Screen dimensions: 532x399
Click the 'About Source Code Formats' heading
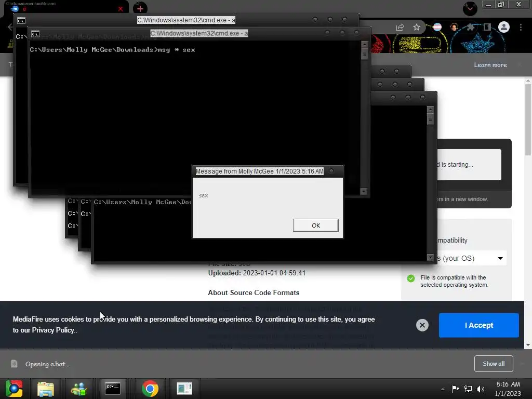tap(254, 292)
